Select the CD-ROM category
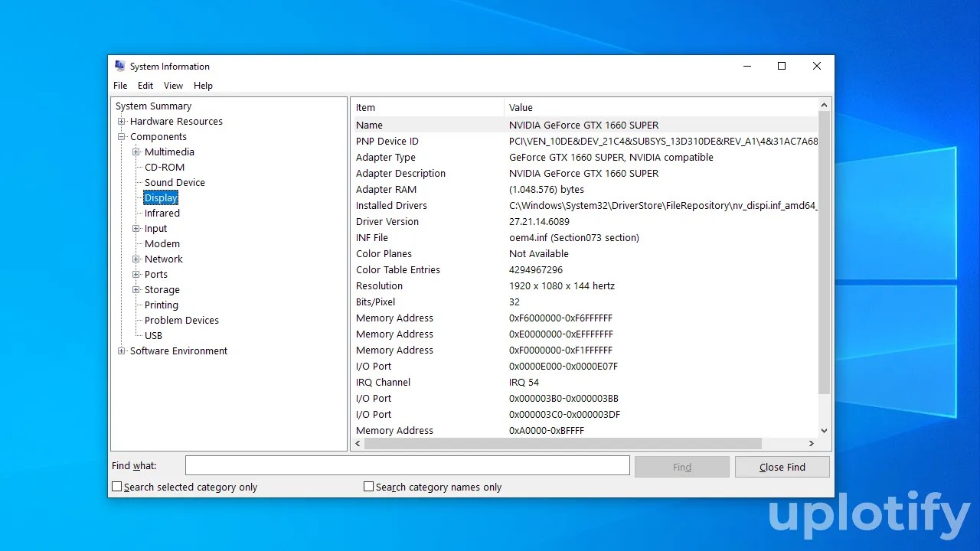Image resolution: width=980 pixels, height=551 pixels. (165, 168)
